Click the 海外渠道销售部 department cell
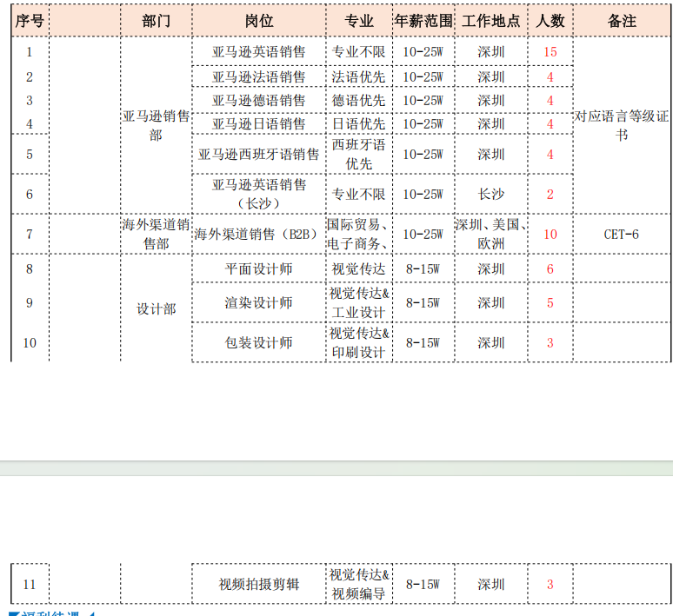 click(x=157, y=235)
